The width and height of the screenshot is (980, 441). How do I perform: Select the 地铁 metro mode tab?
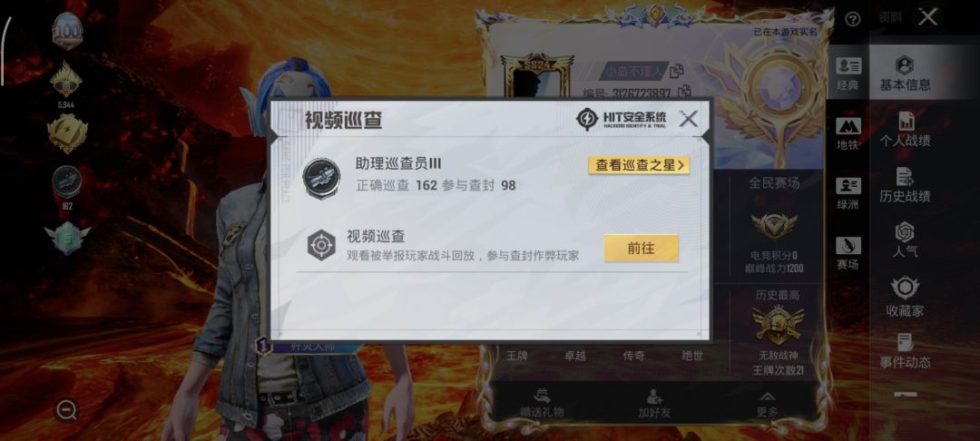point(848,133)
